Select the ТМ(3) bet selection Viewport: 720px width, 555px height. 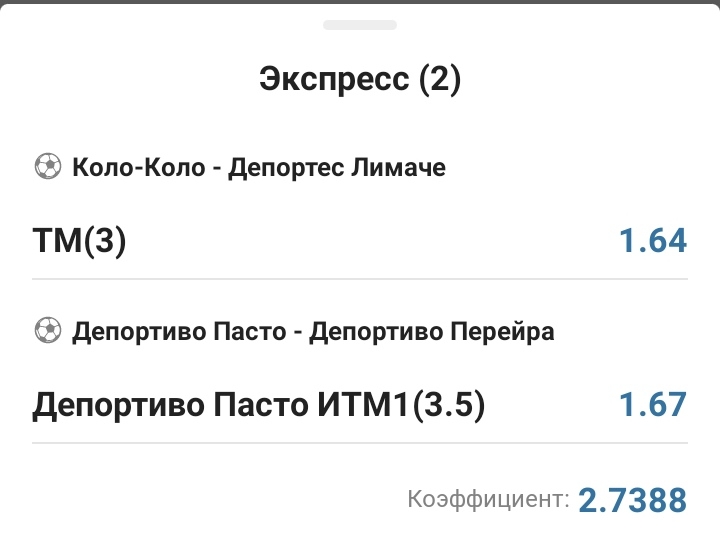point(80,241)
